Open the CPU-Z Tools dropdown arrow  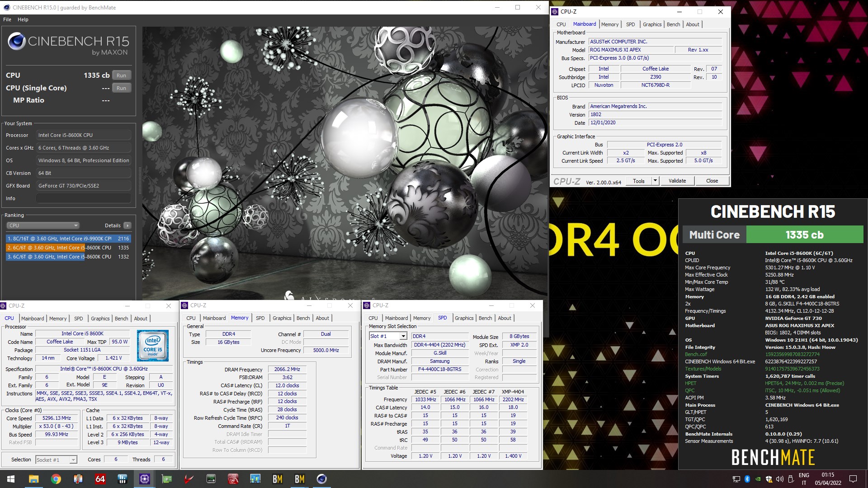point(655,181)
